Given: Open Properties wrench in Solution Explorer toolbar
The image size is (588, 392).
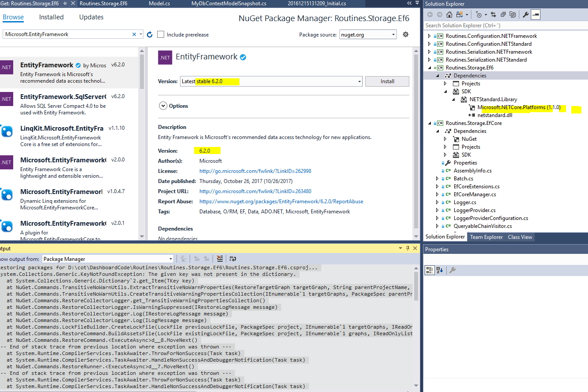Looking at the screenshot, I should pyautogui.click(x=526, y=15).
